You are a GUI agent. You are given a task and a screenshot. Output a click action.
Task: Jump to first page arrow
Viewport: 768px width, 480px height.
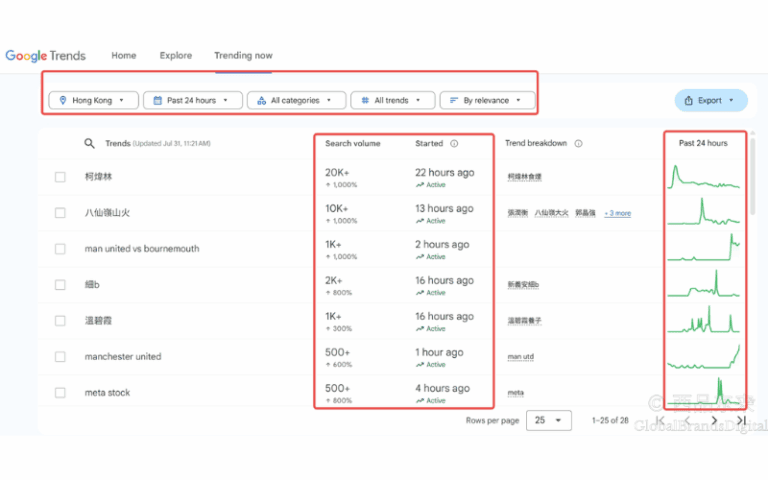660,420
